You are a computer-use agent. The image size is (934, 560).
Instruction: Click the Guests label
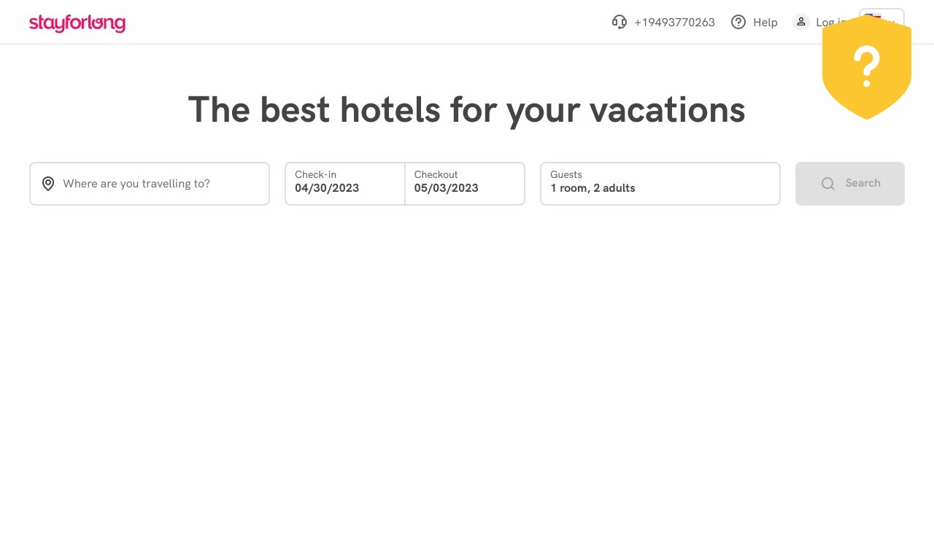coord(566,174)
